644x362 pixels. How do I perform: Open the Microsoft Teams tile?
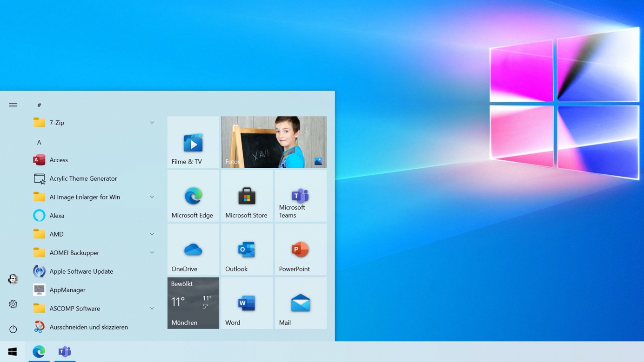coord(301,196)
